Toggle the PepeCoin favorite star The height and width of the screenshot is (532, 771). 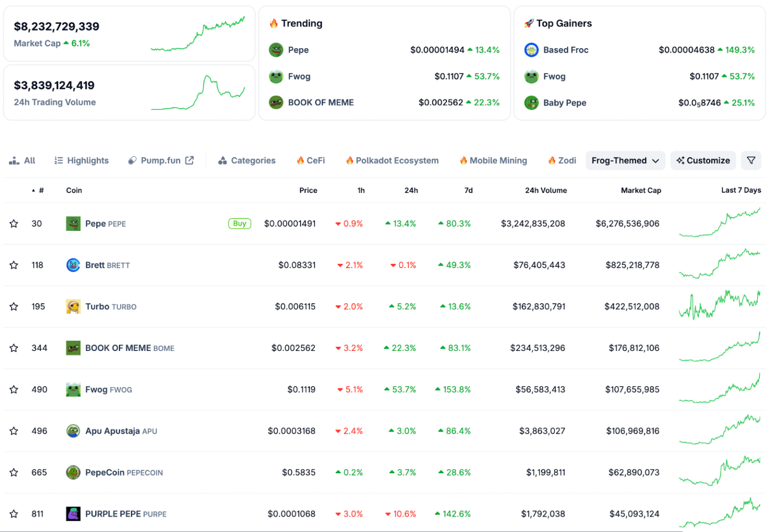point(14,473)
